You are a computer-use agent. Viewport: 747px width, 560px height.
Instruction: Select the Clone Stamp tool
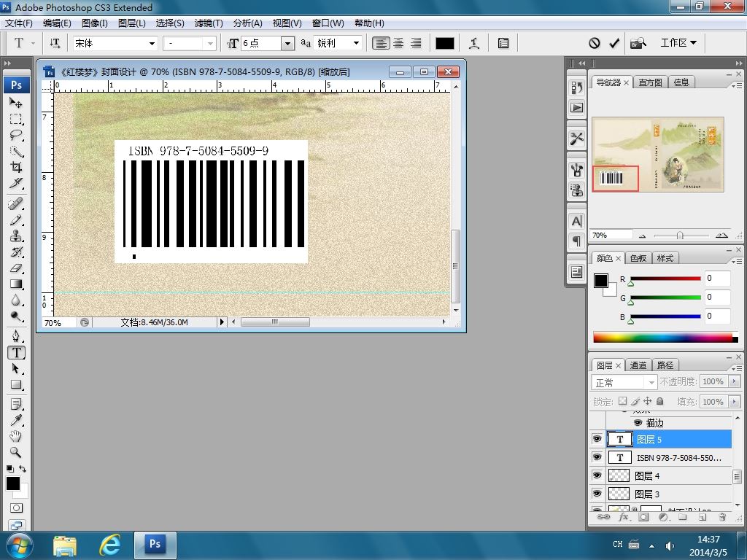pyautogui.click(x=16, y=236)
